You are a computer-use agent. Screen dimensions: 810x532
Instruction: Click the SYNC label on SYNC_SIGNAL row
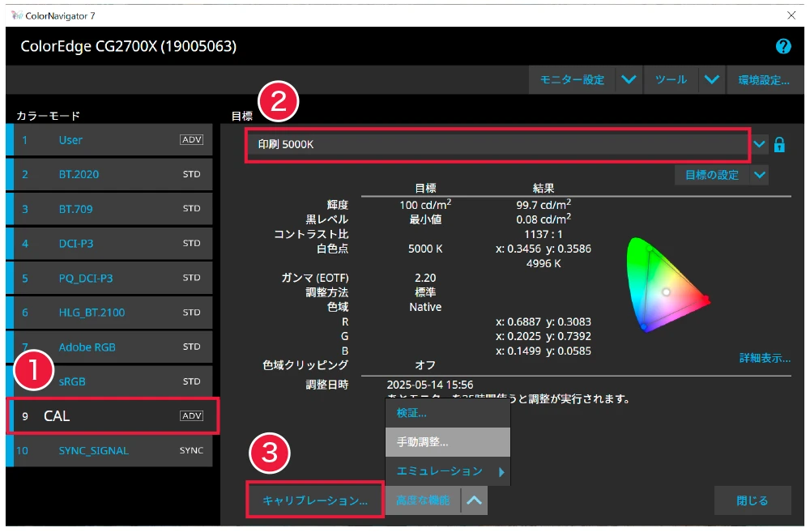click(x=191, y=450)
